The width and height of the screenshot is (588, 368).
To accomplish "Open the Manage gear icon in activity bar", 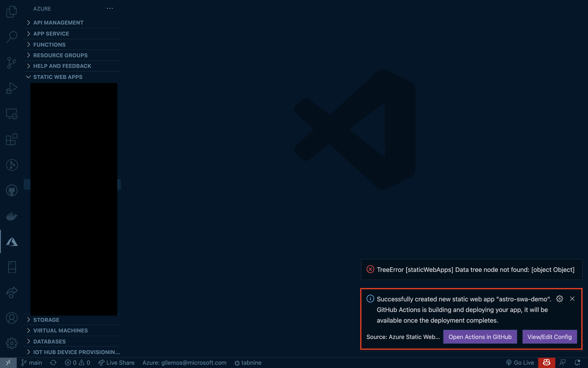I will (x=11, y=343).
